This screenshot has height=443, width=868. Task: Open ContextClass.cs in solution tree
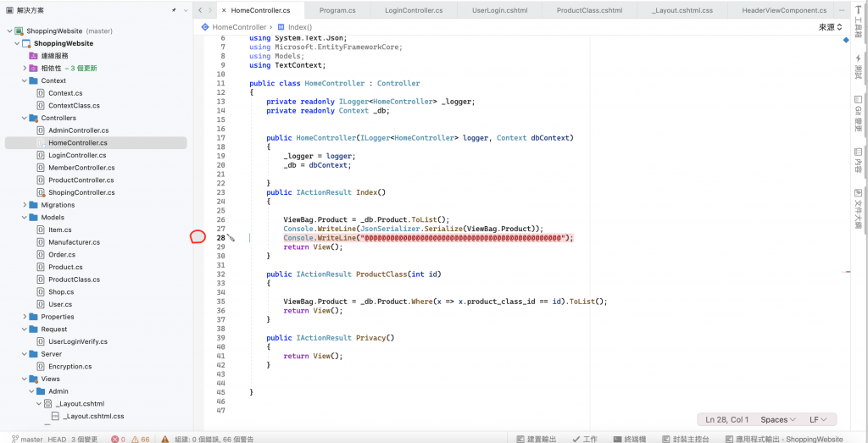point(75,106)
